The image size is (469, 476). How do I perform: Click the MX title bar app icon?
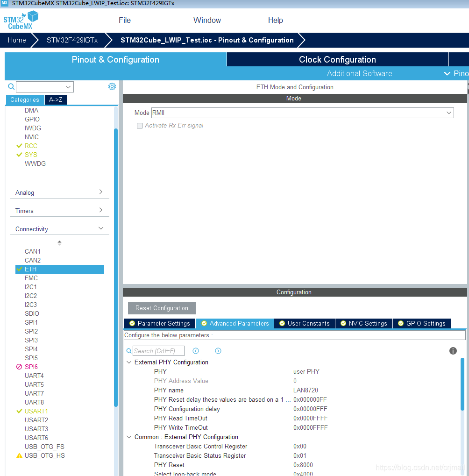point(5,3)
